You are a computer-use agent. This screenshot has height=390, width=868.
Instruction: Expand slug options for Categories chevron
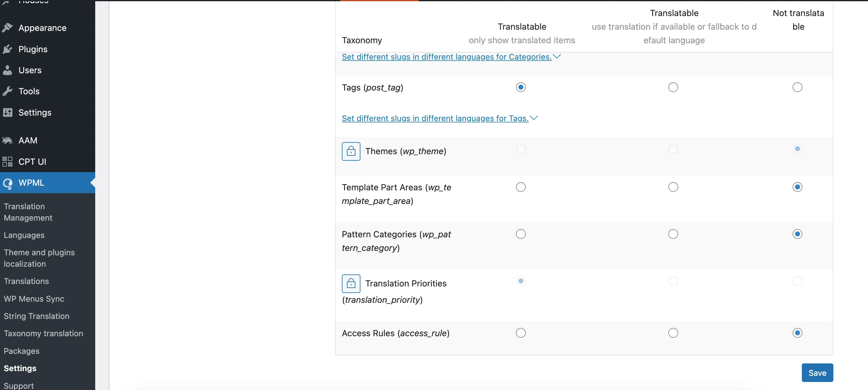coord(557,57)
